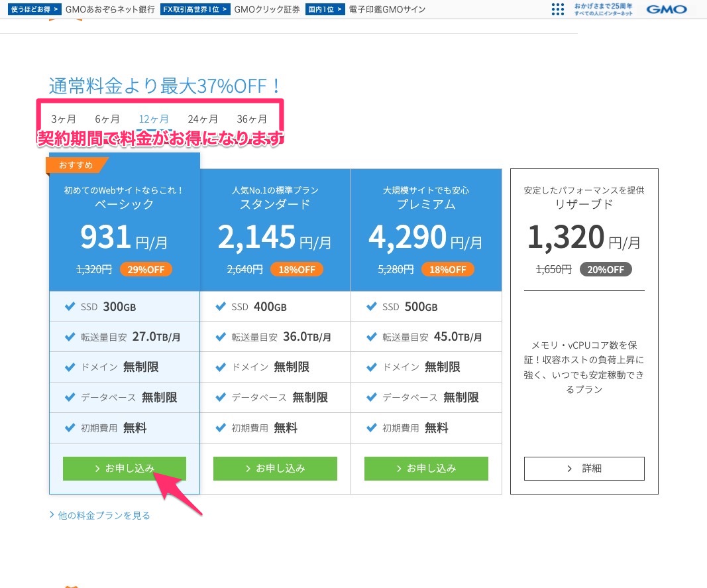This screenshot has height=588, width=707.
Task: Click the gray 20%OFF badge
Action: point(606,269)
